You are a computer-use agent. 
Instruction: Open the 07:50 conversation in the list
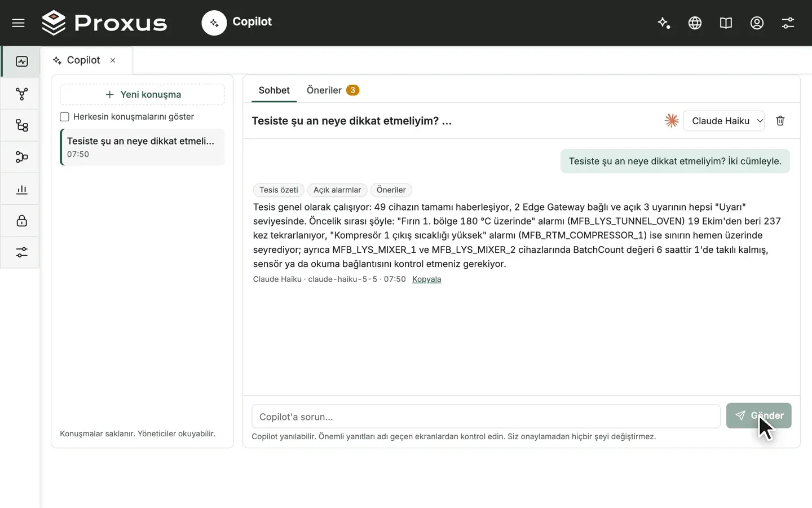(x=142, y=147)
